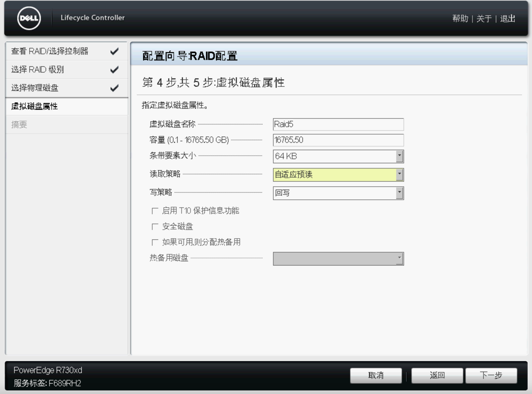Screen dimensions: 532x394
Task: Click checkmark beside 查看 RAID/选择控制器
Action: tap(114, 51)
